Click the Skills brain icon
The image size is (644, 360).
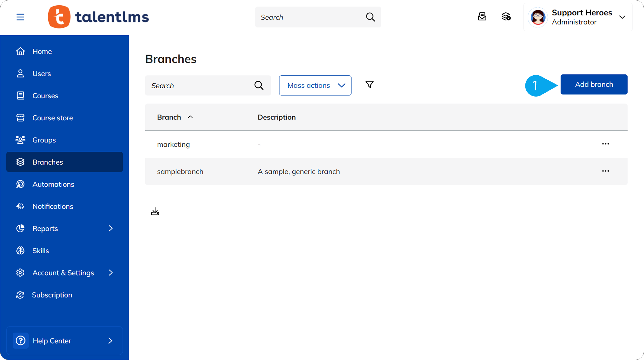[x=20, y=250]
